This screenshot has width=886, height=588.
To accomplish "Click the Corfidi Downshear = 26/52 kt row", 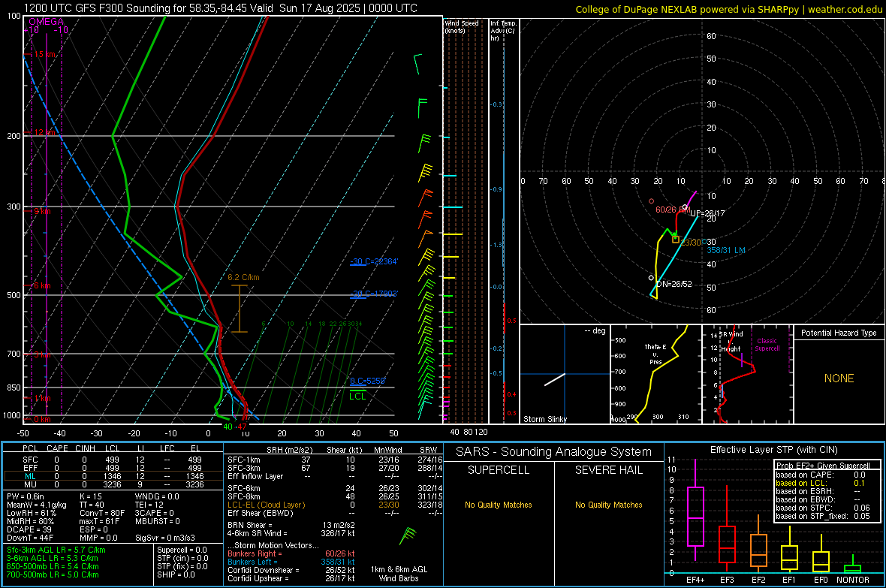I will click(x=291, y=570).
